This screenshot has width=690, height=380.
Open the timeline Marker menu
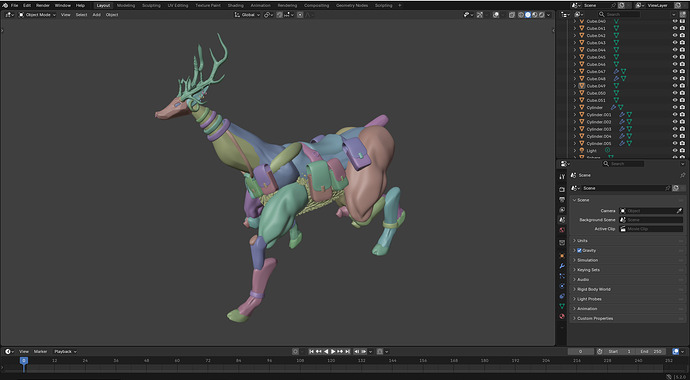point(40,351)
